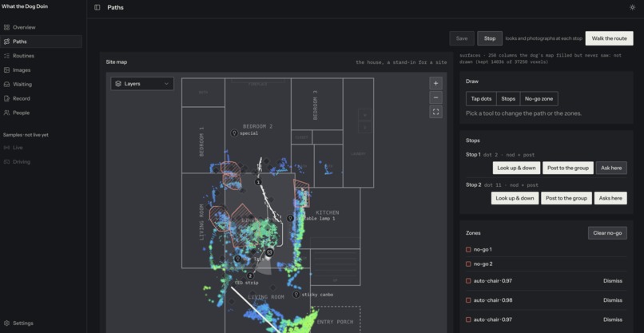Click the red square beside auto·chair·0.98
This screenshot has height=333, width=644.
click(x=468, y=300)
